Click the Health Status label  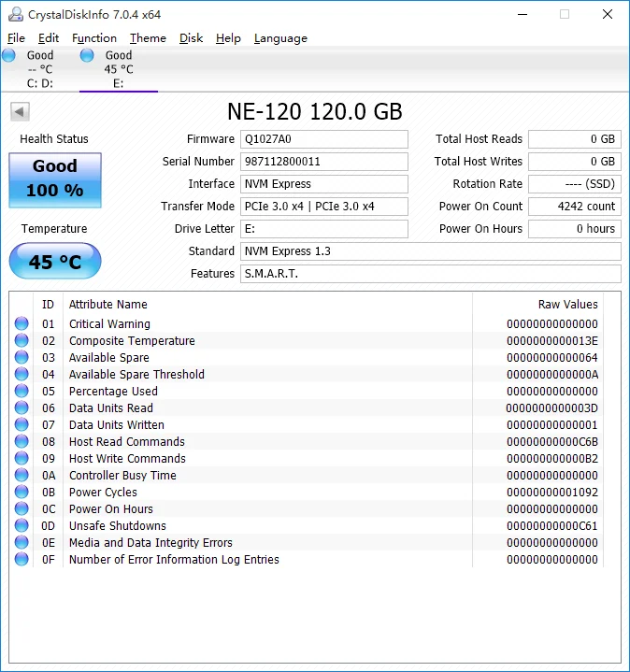tap(54, 139)
